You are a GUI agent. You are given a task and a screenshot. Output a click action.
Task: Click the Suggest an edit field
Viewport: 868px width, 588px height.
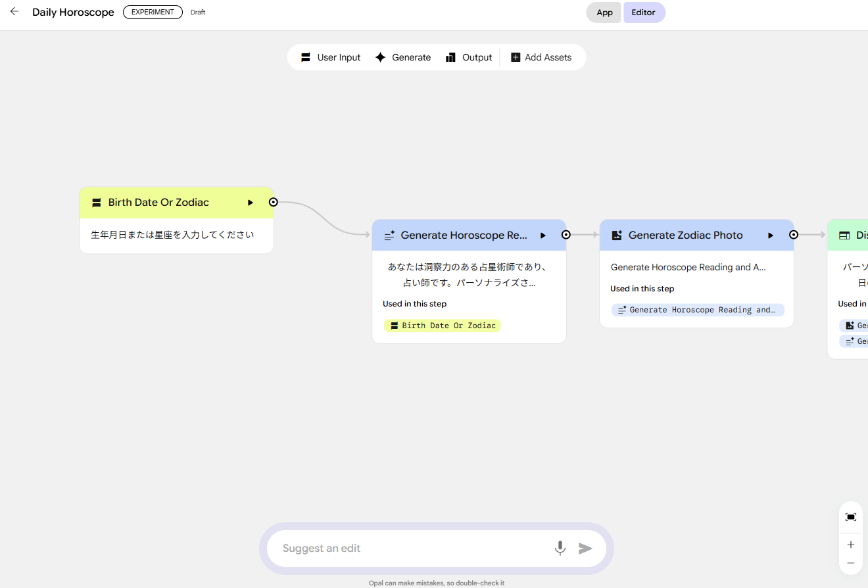click(408, 549)
